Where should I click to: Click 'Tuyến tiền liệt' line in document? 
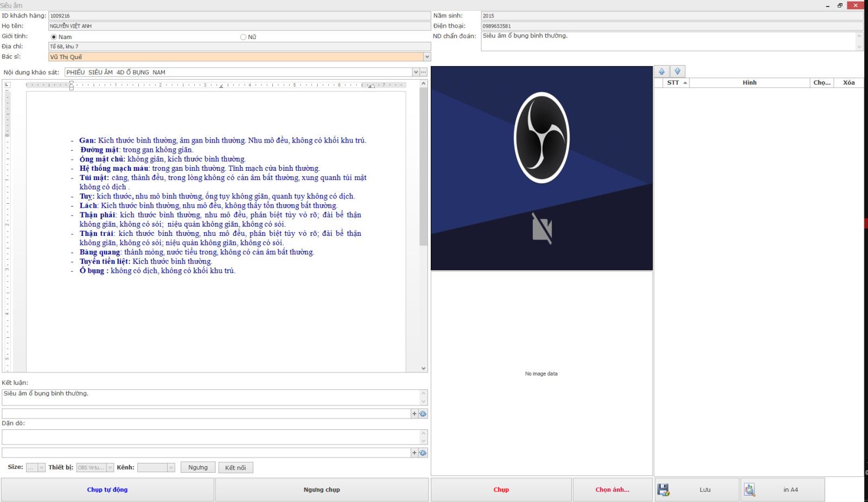pyautogui.click(x=145, y=261)
